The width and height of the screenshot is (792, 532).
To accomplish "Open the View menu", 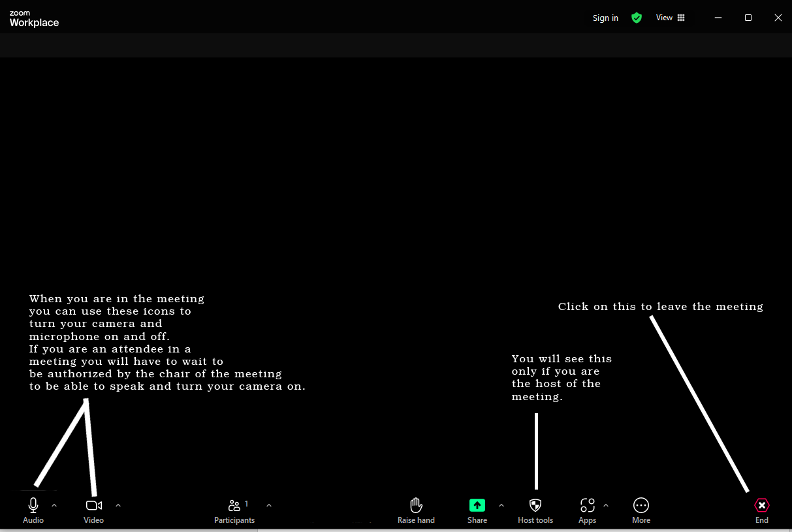I will coord(669,18).
